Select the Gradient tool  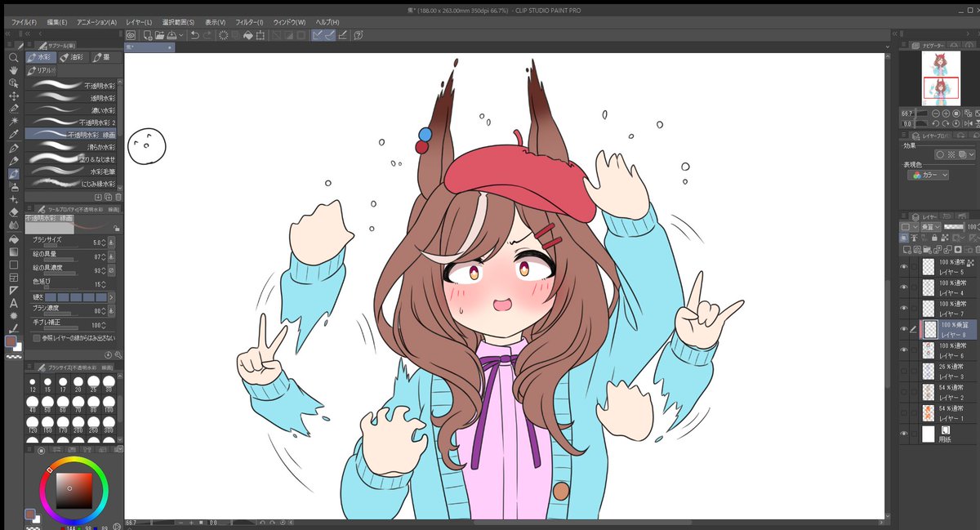coord(13,252)
